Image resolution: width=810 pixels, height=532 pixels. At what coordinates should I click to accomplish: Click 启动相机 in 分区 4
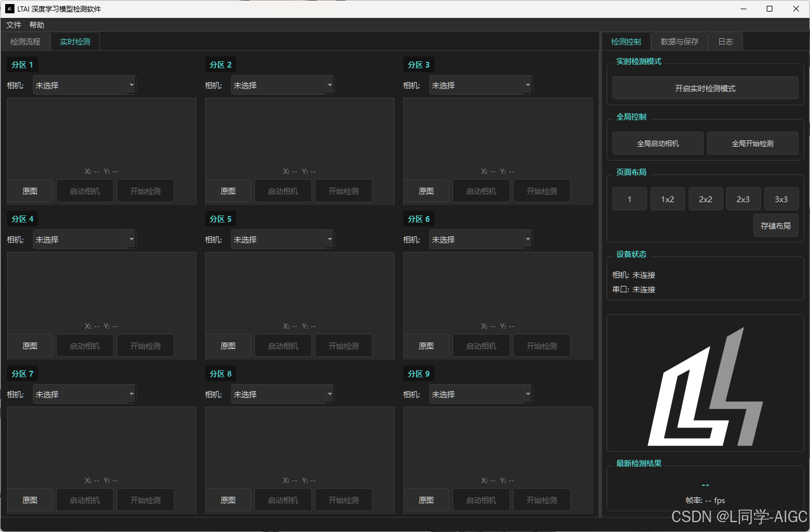click(x=85, y=346)
